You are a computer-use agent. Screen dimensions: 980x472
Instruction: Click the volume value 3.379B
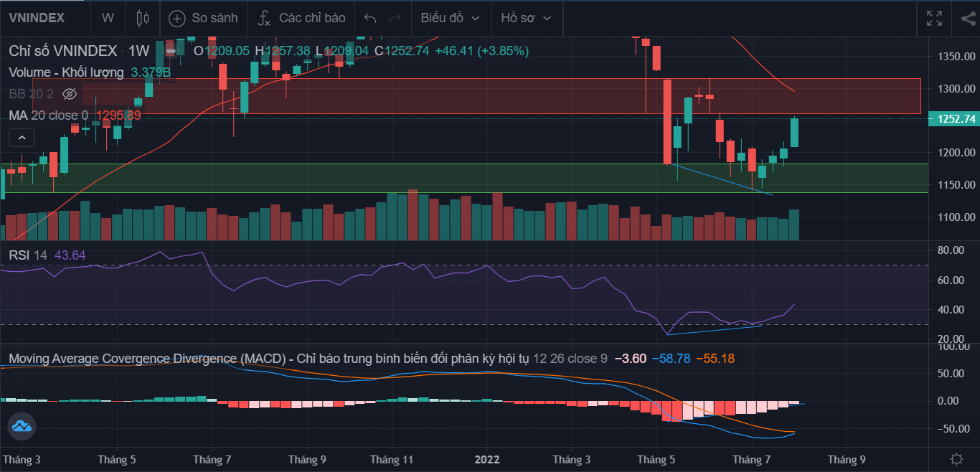click(151, 72)
